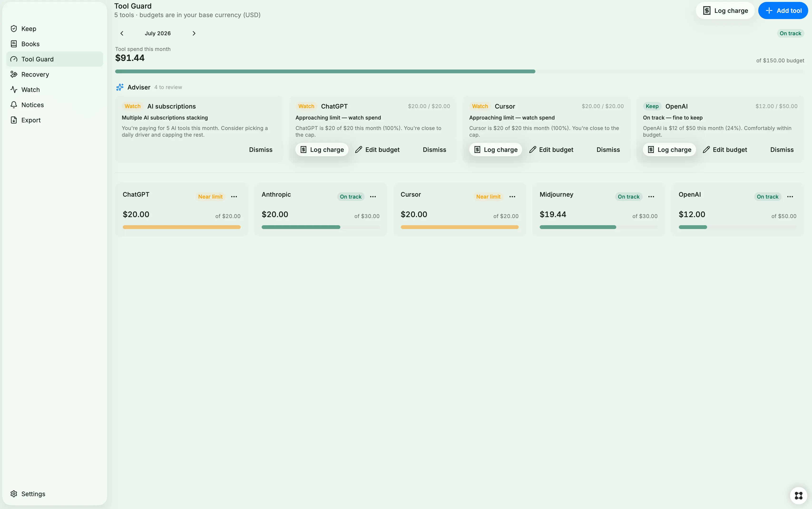Open the Books section in sidebar
812x509 pixels.
coord(55,44)
